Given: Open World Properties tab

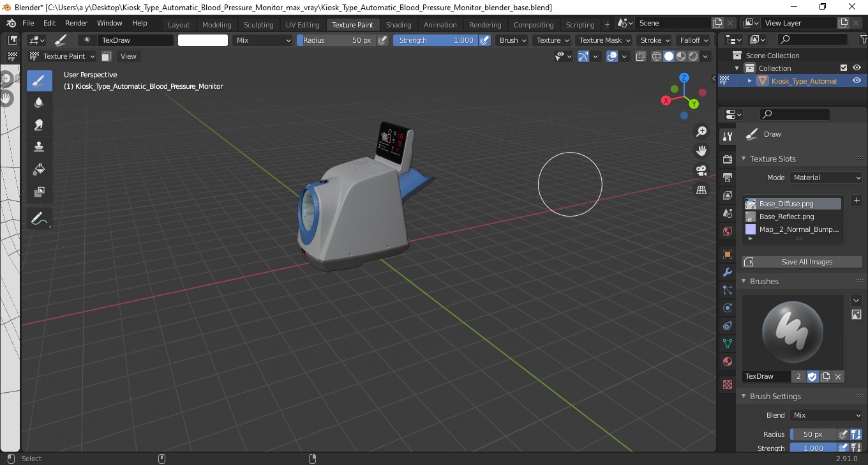Looking at the screenshot, I should (x=727, y=231).
